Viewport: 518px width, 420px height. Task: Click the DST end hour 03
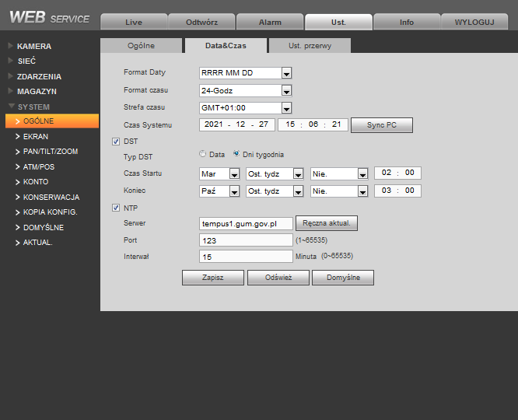pyautogui.click(x=387, y=191)
